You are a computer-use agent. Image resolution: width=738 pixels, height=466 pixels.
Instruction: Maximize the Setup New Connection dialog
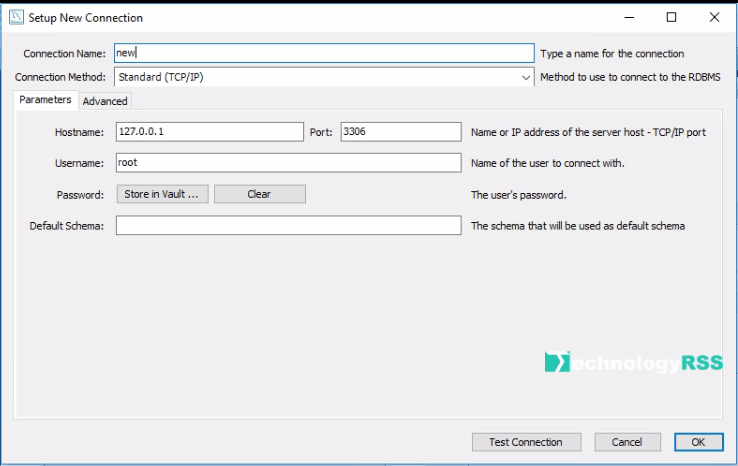click(671, 17)
